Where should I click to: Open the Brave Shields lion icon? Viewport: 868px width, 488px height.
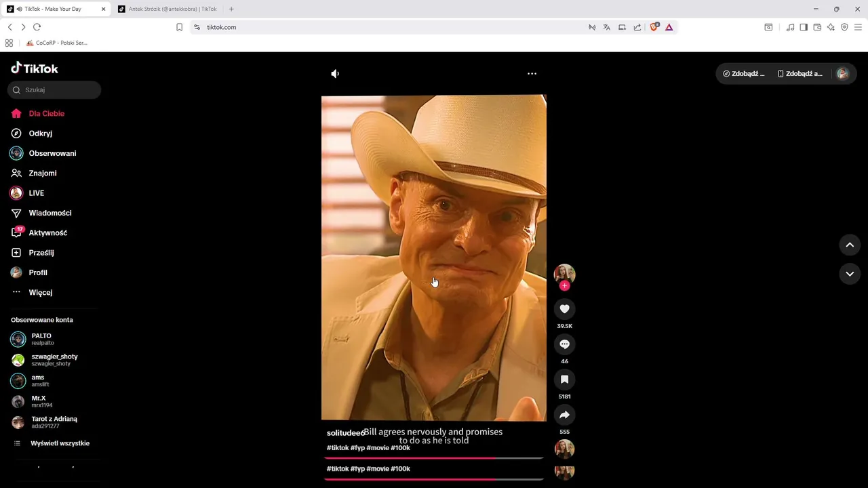pyautogui.click(x=654, y=27)
